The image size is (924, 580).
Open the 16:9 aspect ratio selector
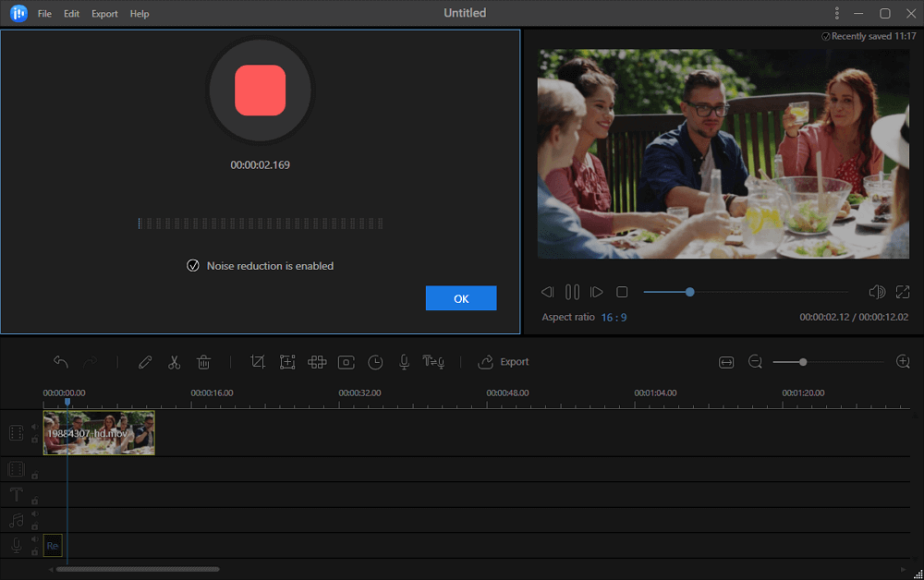pyautogui.click(x=614, y=317)
